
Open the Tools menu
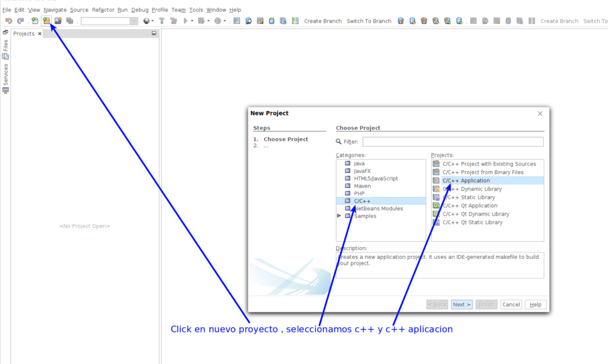pos(196,10)
